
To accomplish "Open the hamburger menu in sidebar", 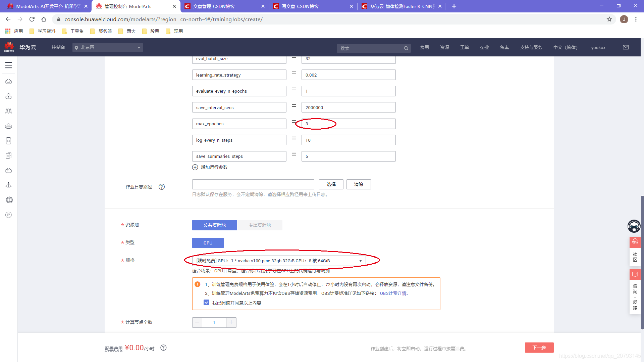I will pyautogui.click(x=9, y=65).
